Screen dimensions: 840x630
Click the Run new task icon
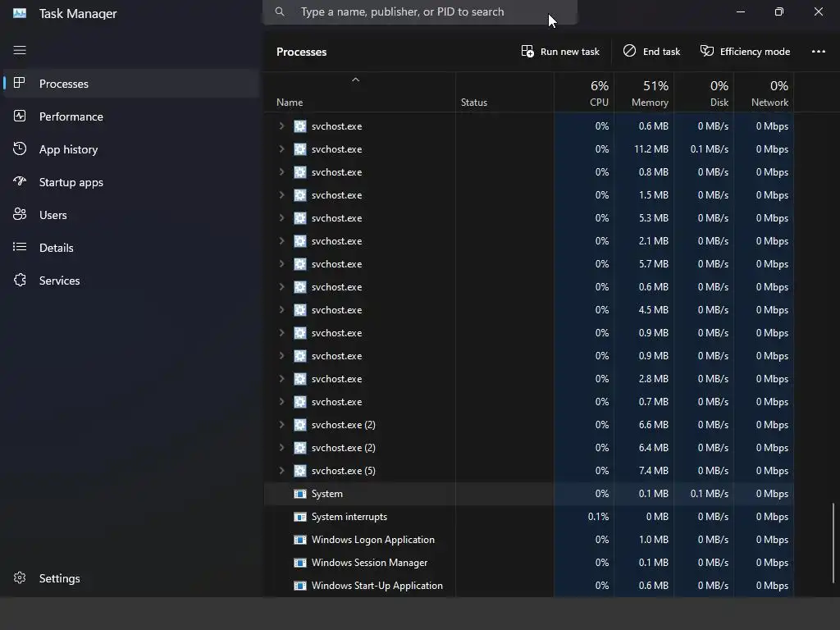(x=527, y=51)
